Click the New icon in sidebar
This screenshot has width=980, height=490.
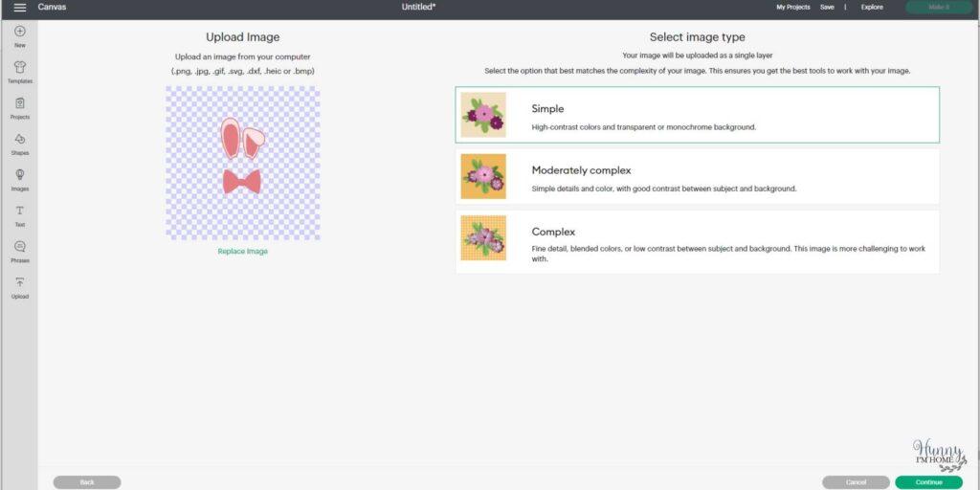click(20, 36)
